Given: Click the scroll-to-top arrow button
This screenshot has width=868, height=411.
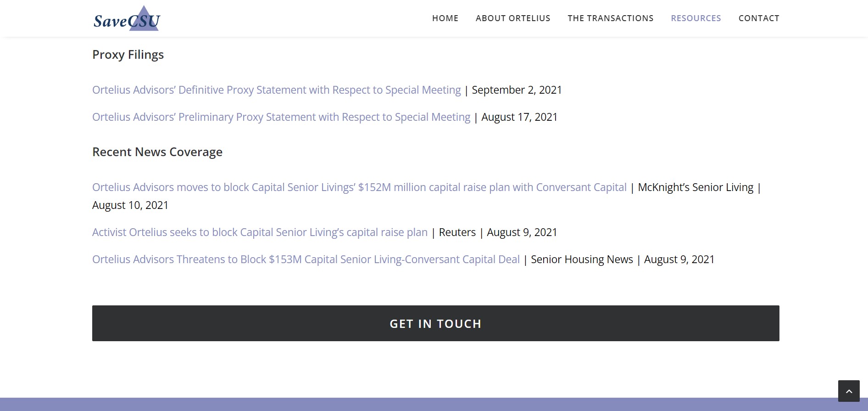Looking at the screenshot, I should (849, 391).
